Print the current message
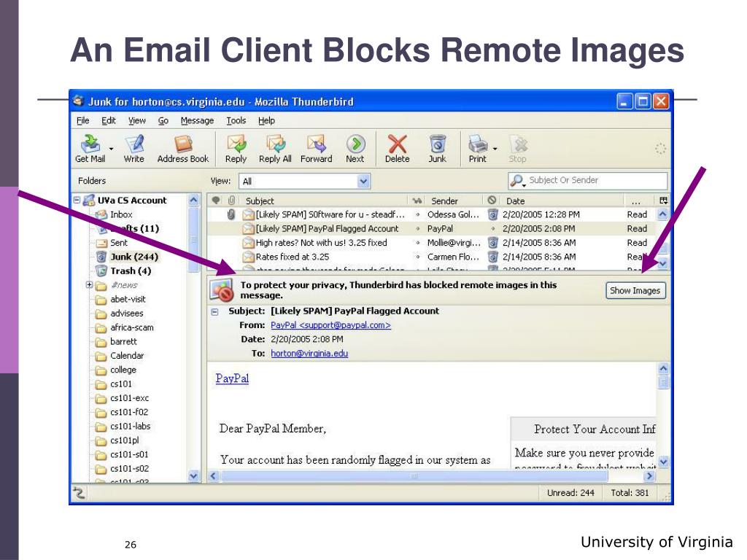 tap(477, 148)
